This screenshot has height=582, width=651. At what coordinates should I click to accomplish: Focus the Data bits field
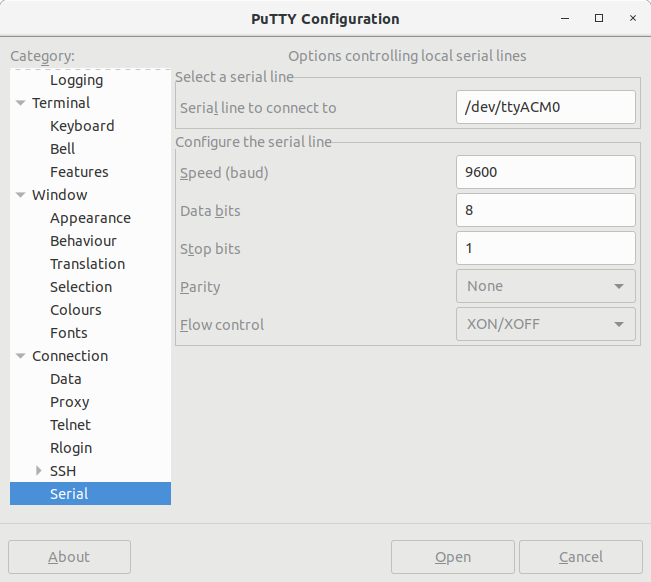click(x=546, y=210)
